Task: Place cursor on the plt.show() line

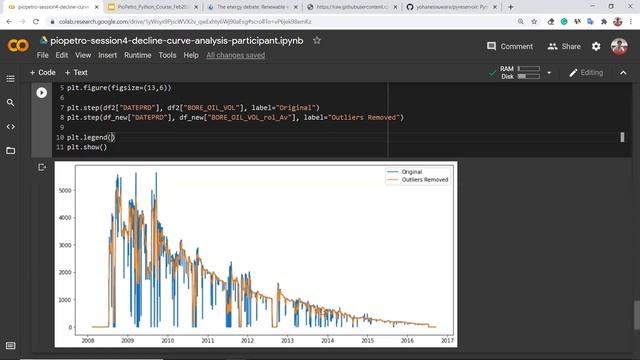Action: (87, 147)
